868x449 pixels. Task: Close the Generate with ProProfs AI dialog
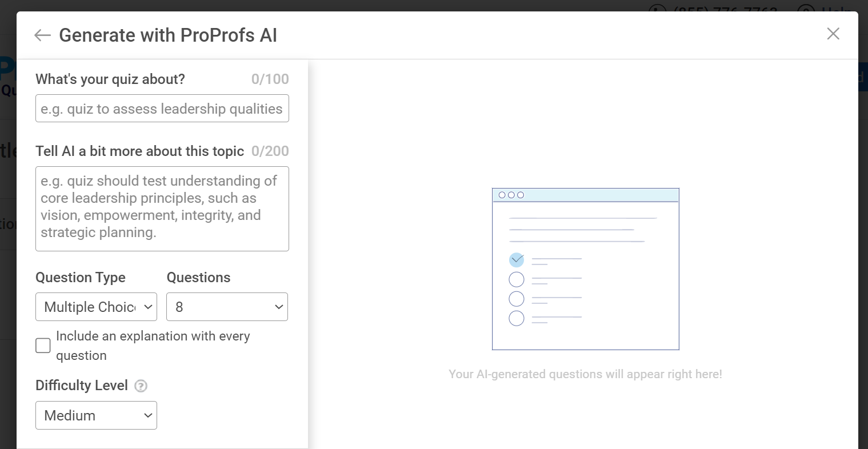pos(833,34)
